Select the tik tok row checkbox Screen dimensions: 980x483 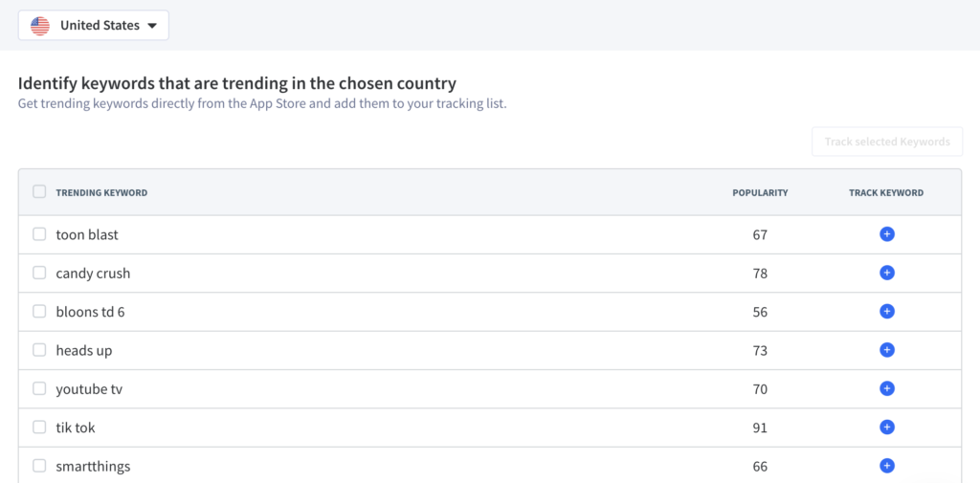[x=39, y=428]
